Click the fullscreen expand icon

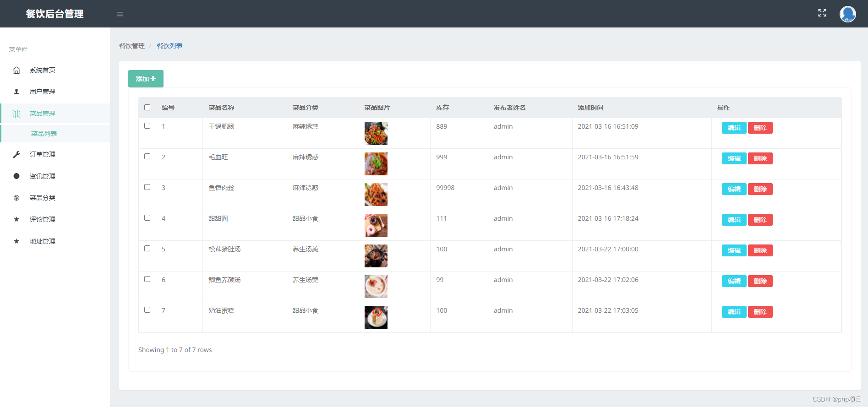click(822, 13)
